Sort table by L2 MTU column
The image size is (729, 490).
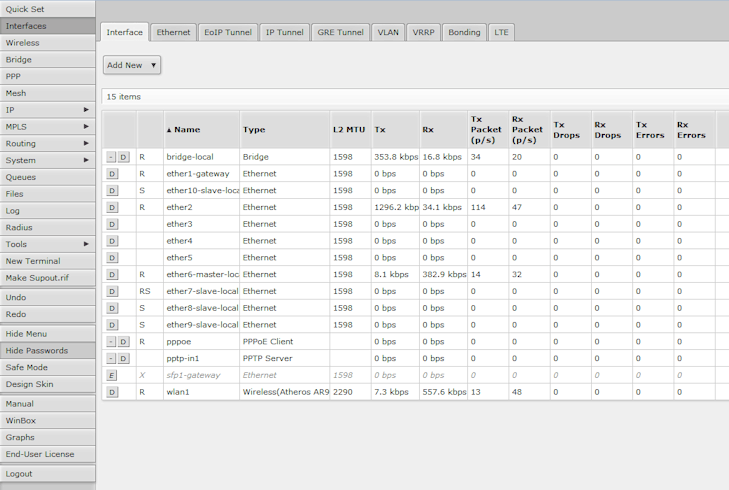(x=351, y=130)
